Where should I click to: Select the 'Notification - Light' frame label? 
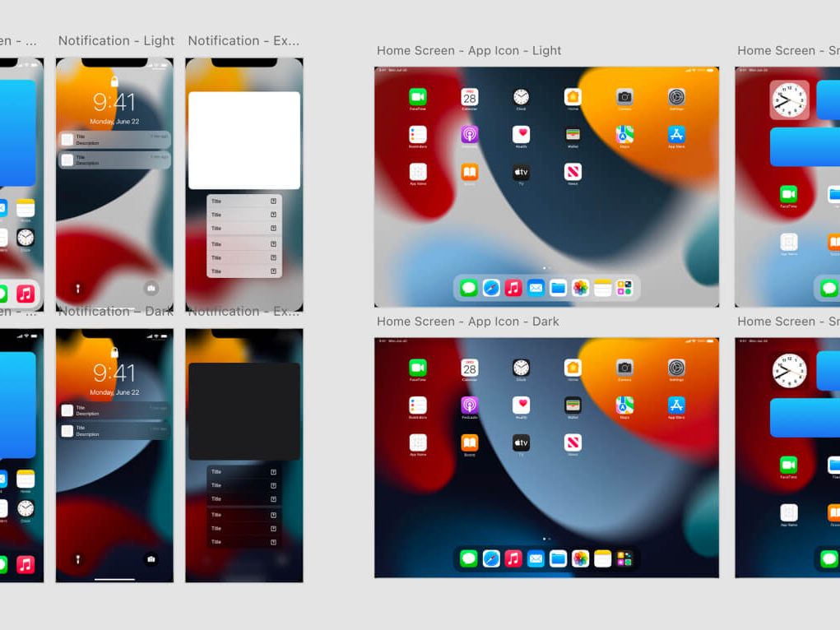coord(115,40)
